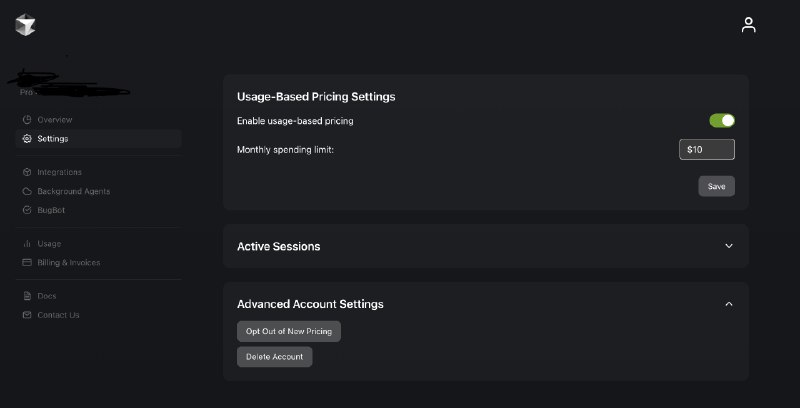Click the Settings gear icon

[x=27, y=139]
